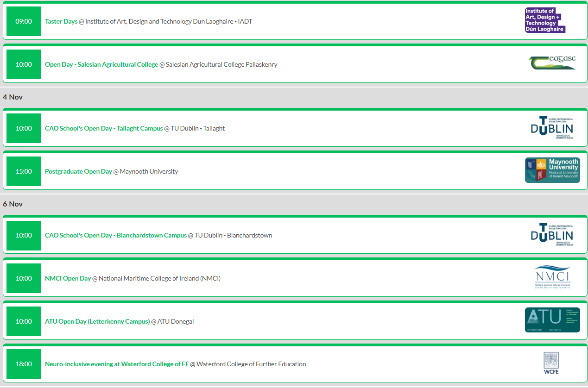
Task: Click the 15:00 time badge
Action: (24, 171)
